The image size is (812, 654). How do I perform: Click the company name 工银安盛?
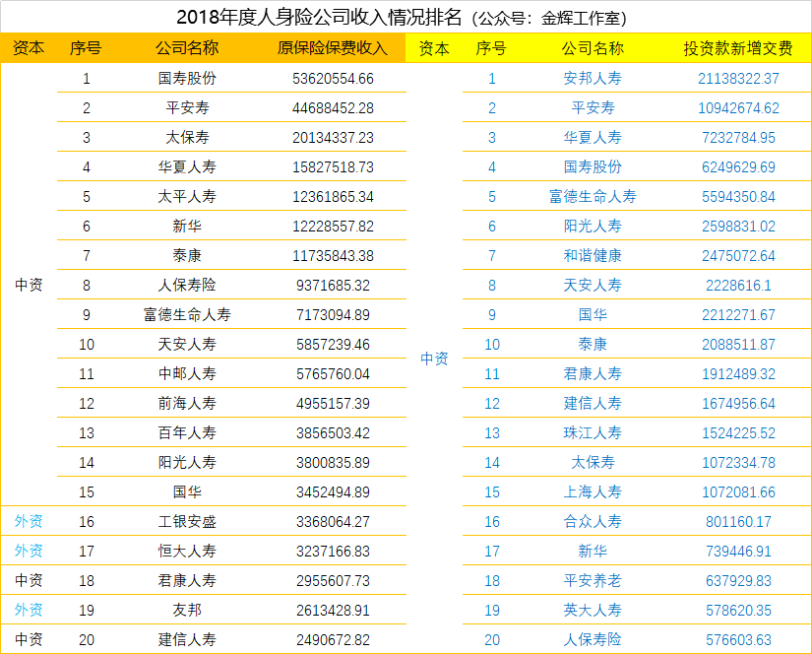187,521
